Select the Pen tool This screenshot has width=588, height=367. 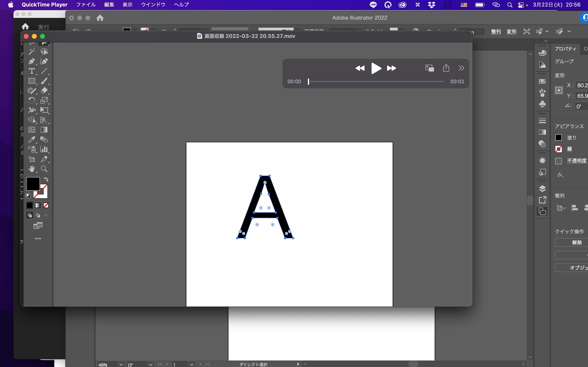click(31, 61)
